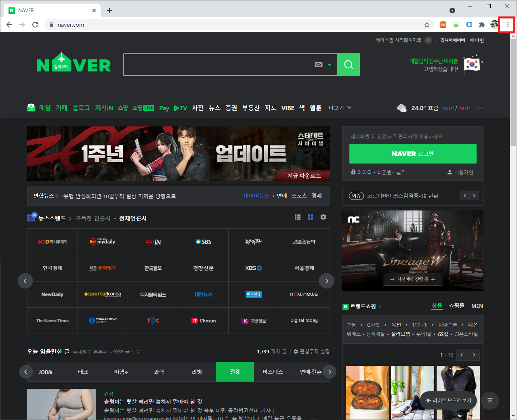Expand the search box dropdown arrow
Screen dimensions: 517x420
tap(330, 65)
